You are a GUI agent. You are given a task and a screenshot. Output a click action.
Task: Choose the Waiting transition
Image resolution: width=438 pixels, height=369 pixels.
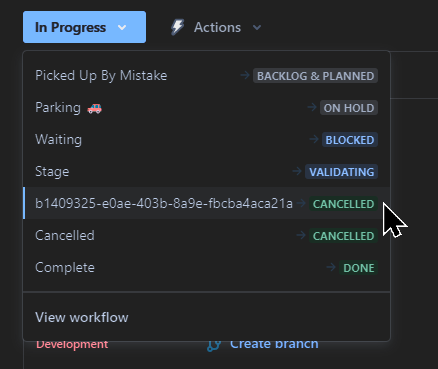click(x=206, y=140)
